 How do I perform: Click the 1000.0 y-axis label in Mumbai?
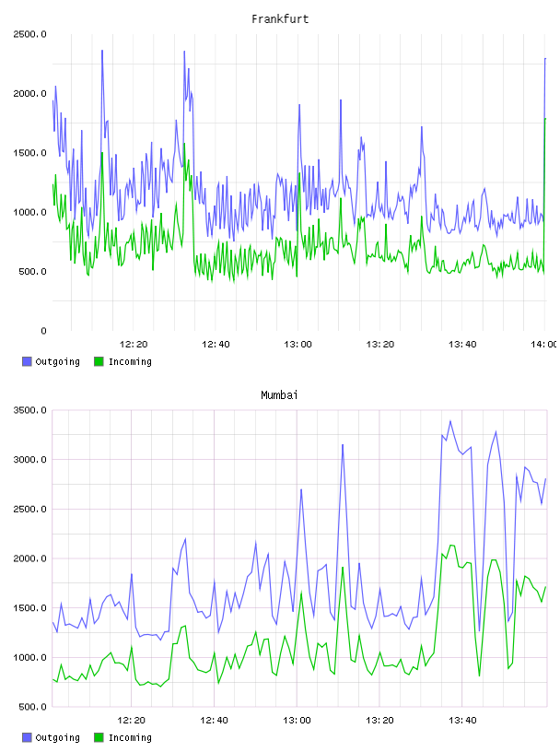(29, 657)
